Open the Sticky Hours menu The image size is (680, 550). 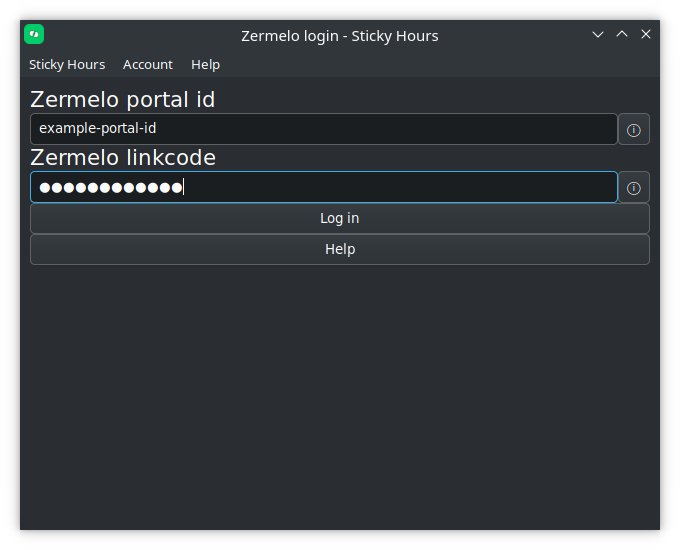[67, 65]
